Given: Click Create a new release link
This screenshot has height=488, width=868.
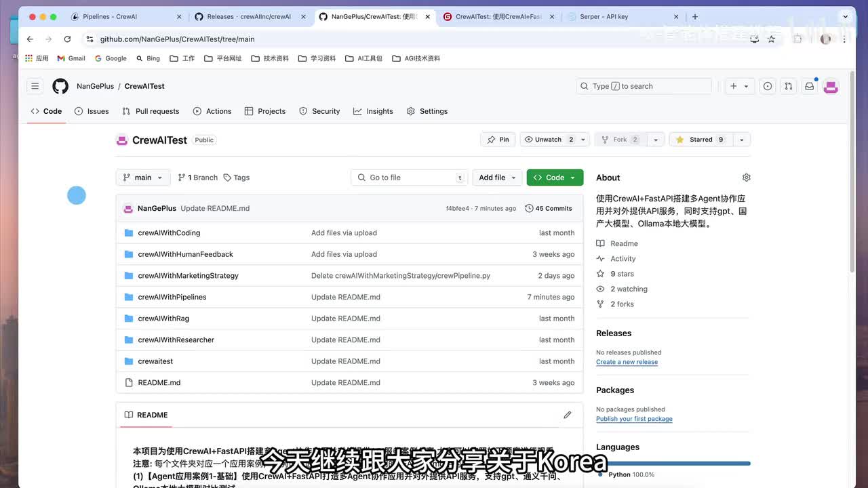Looking at the screenshot, I should click(x=627, y=362).
